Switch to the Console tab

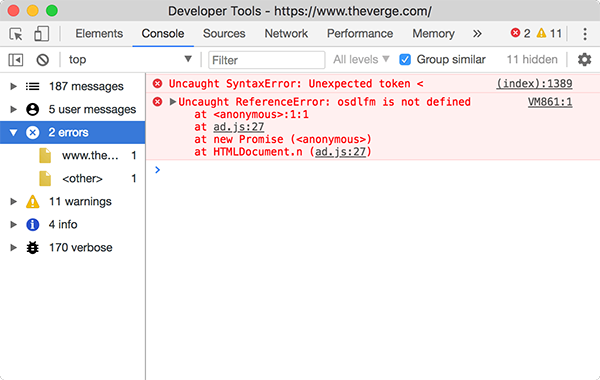(x=163, y=34)
